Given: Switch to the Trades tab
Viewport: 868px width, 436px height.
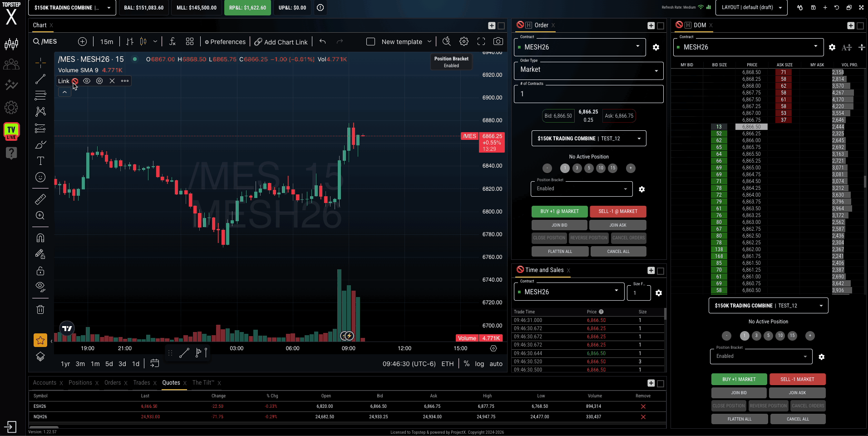Looking at the screenshot, I should (x=142, y=383).
